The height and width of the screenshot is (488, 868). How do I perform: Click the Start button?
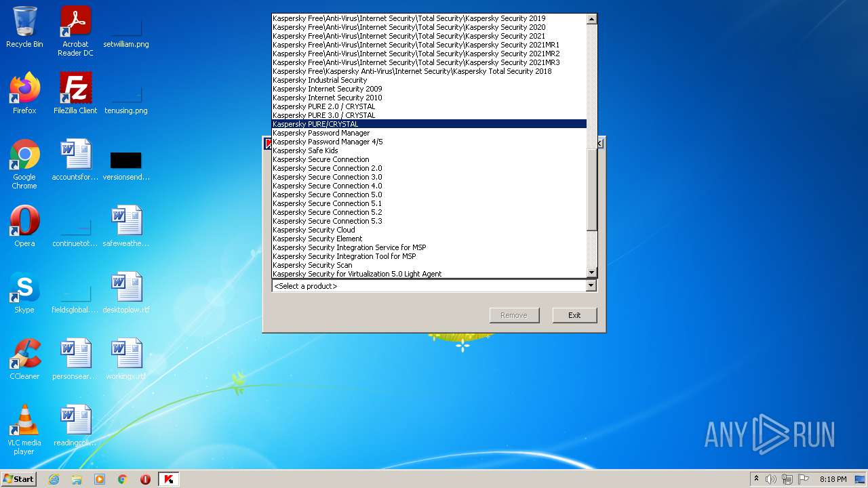pos(19,479)
